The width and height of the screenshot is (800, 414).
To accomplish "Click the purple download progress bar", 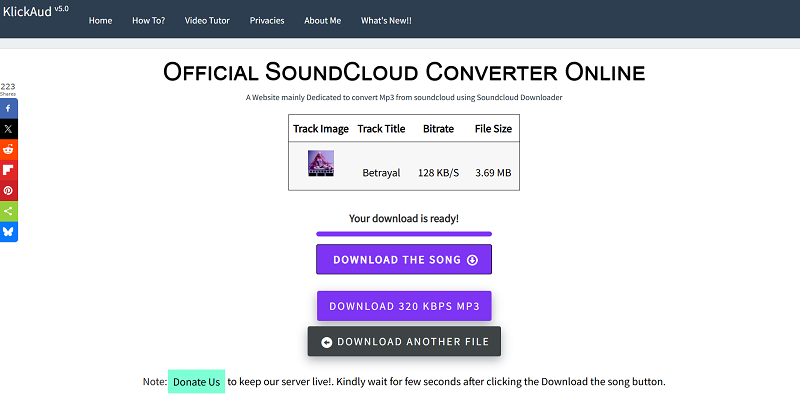I will pos(404,234).
